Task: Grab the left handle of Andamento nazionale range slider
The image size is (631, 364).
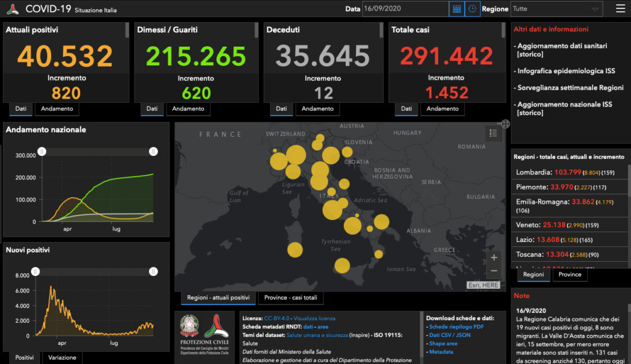Action: (42, 152)
